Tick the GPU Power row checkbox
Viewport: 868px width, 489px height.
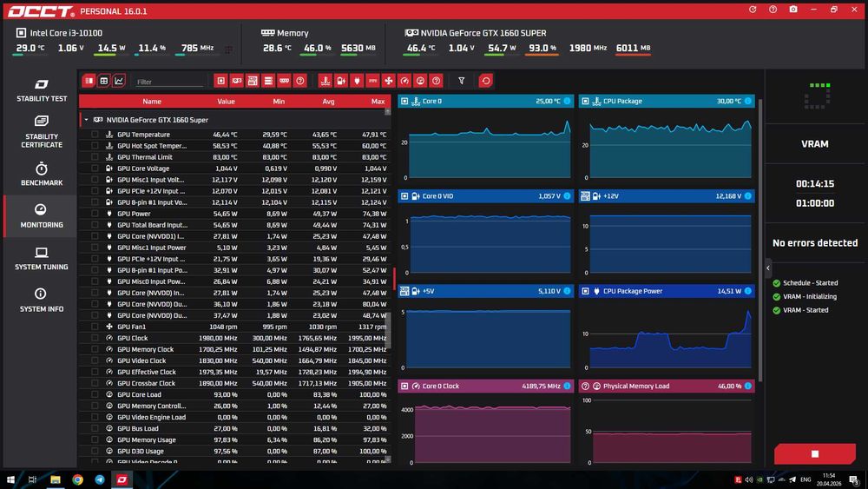(x=95, y=214)
